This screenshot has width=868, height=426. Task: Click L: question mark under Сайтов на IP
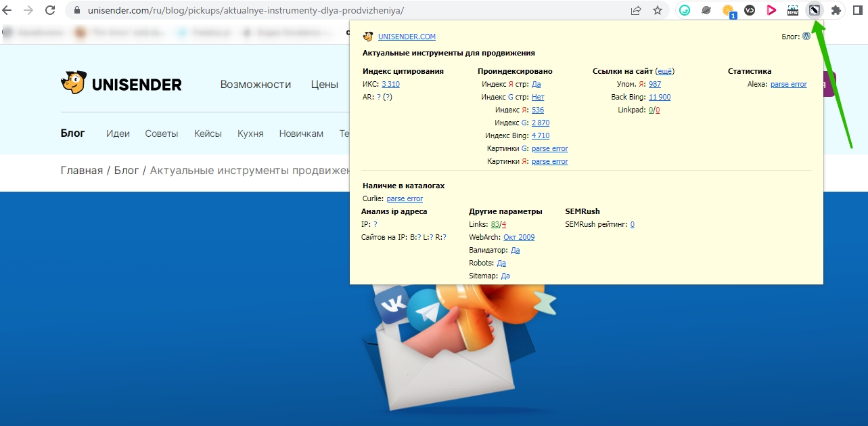point(431,237)
